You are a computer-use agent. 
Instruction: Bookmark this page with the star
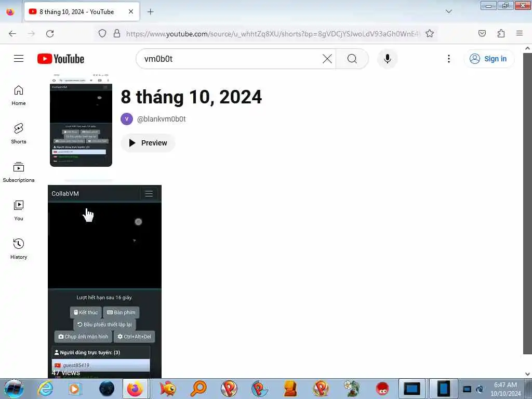[x=430, y=33]
